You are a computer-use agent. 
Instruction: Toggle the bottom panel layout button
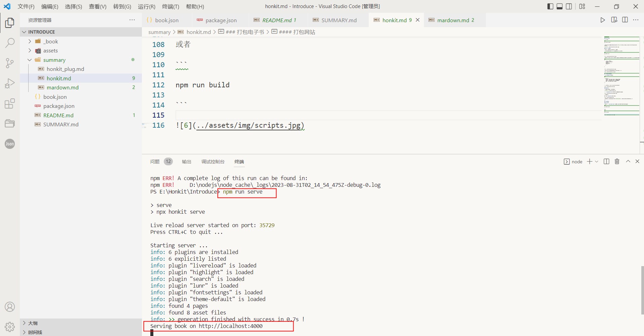click(x=560, y=6)
